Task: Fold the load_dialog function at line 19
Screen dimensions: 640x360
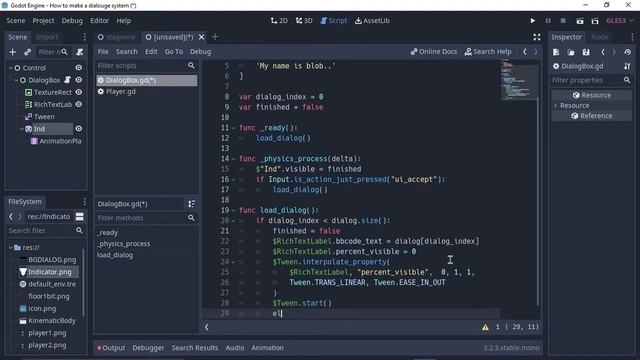Action: click(x=233, y=211)
